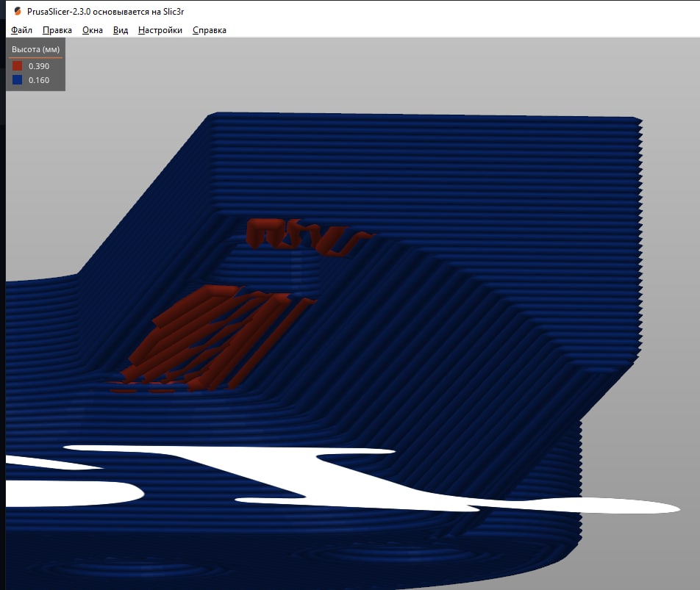Open the Вид menu
Screen dimensions: 700x590
(121, 30)
